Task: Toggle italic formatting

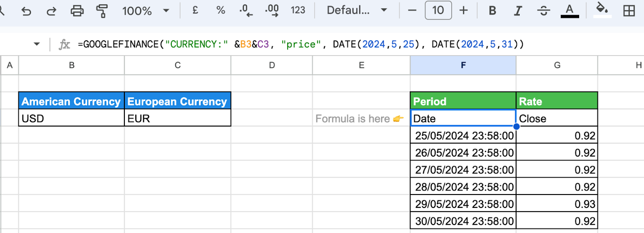Action: [518, 11]
